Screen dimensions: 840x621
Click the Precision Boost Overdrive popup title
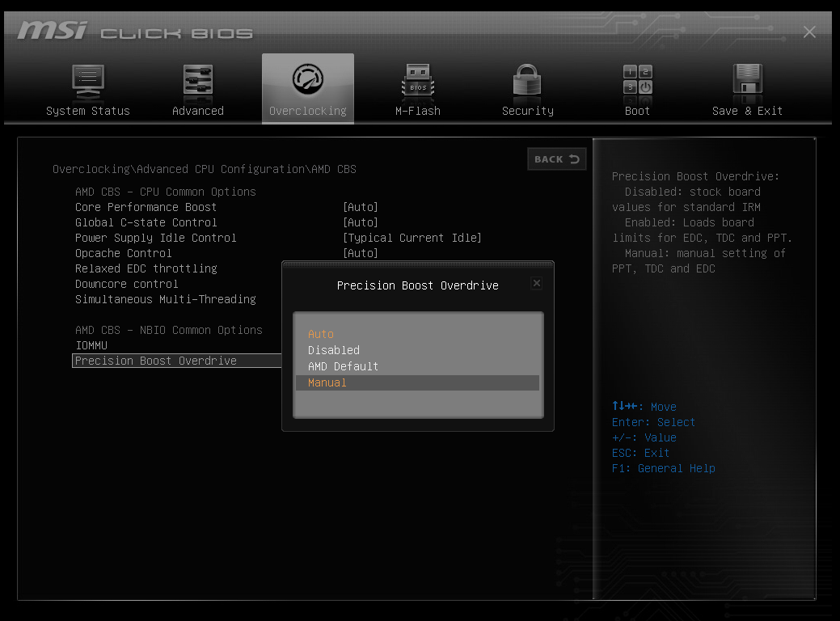point(417,285)
